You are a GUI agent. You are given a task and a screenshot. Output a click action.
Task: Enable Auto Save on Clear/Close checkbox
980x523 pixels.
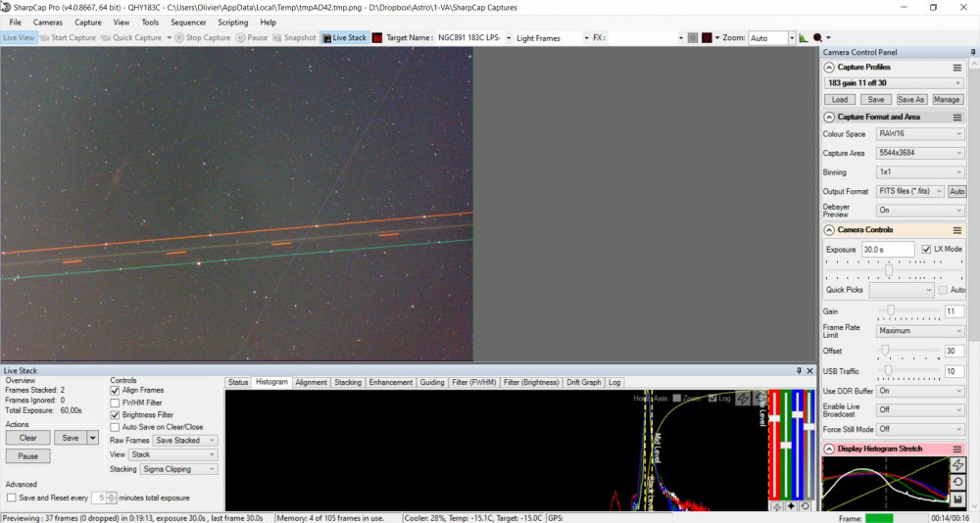click(x=115, y=427)
